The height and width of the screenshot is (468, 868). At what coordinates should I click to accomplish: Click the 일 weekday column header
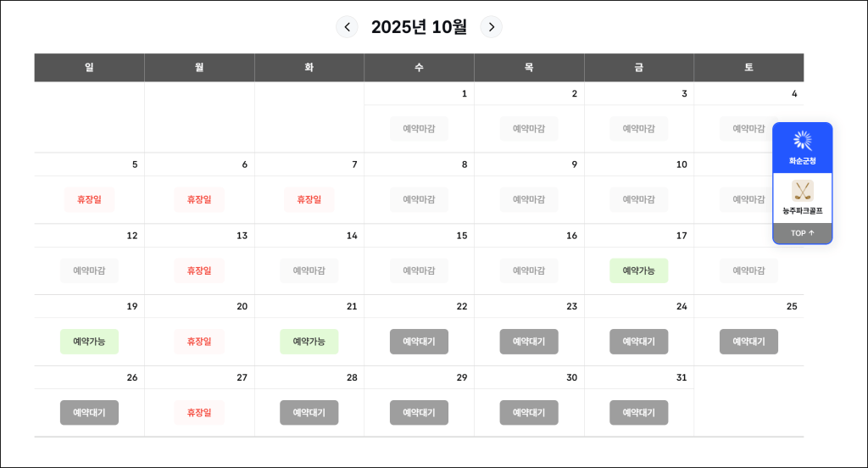89,67
